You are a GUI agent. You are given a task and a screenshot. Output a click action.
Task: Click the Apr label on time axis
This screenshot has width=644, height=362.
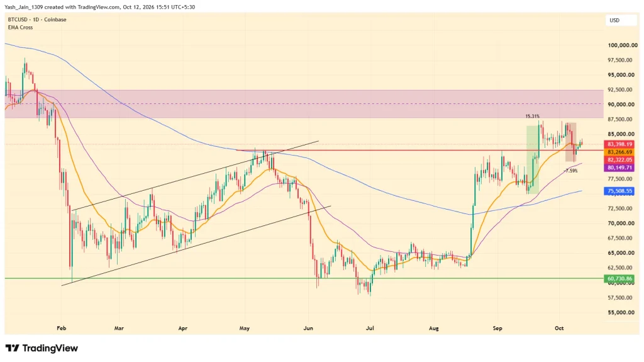click(183, 328)
